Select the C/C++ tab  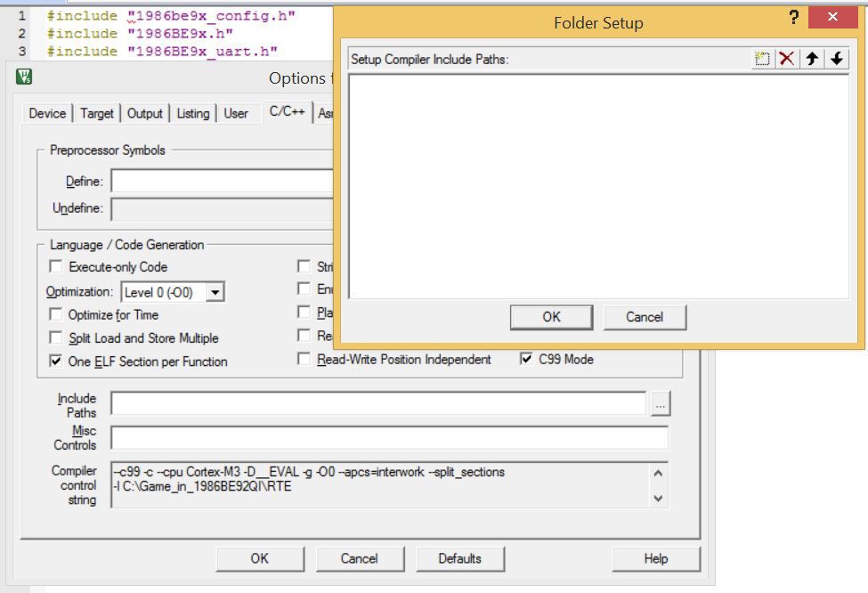click(x=288, y=112)
